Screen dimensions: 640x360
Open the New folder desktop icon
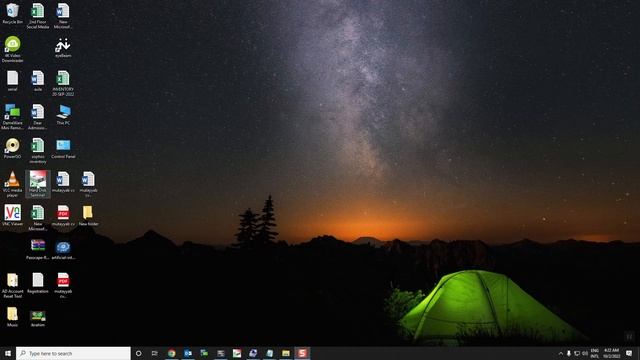tap(88, 216)
